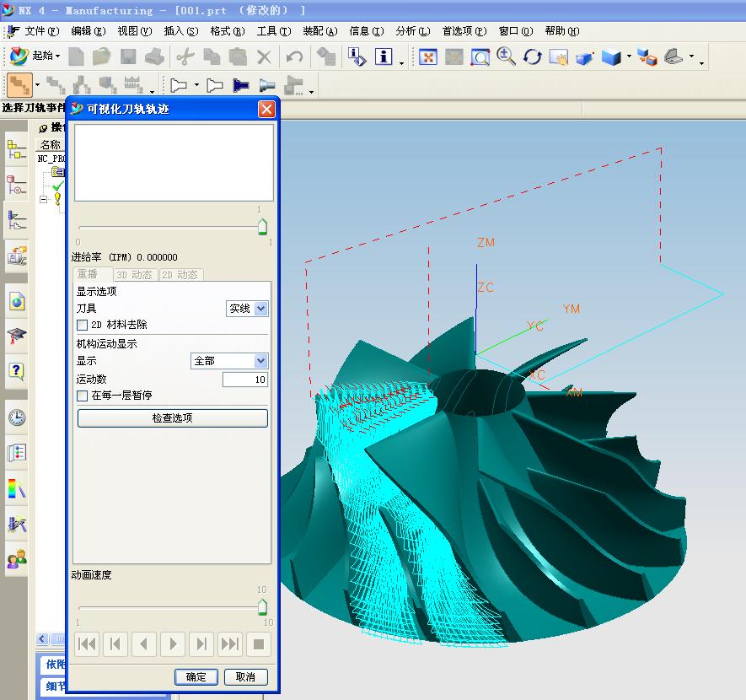The image size is (746, 700).
Task: Open the 工具 menu
Action: click(x=274, y=31)
